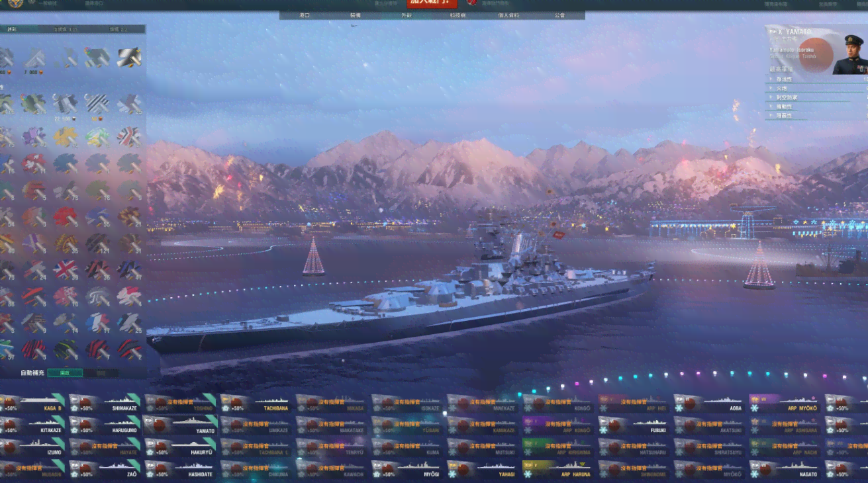Image resolution: width=868 pixels, height=483 pixels.
Task: Open the 科技樹 tech tree menu
Action: tap(458, 15)
